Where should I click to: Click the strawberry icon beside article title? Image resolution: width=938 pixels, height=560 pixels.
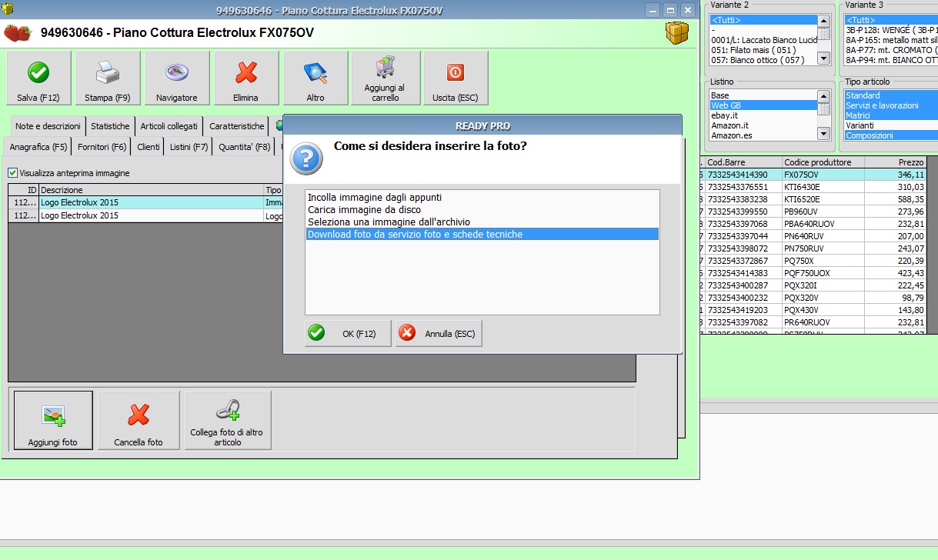click(x=18, y=33)
